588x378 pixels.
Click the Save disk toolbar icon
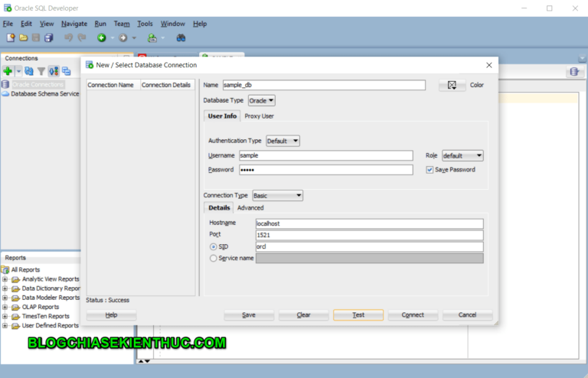coord(36,37)
